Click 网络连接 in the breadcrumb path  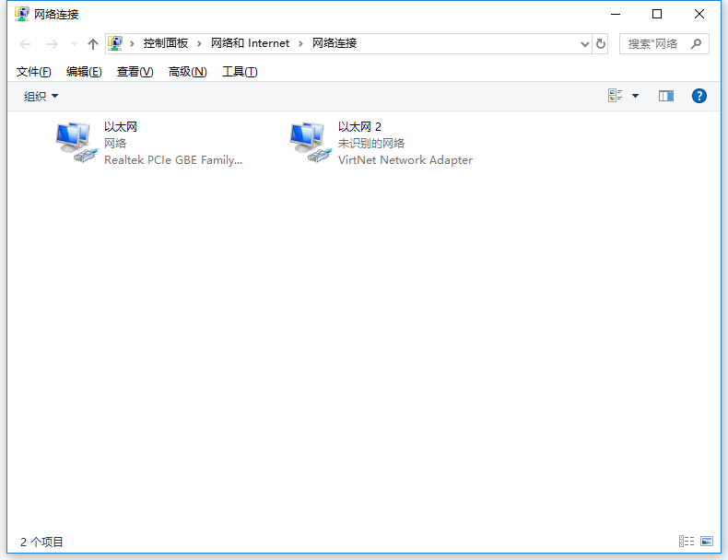pyautogui.click(x=335, y=43)
